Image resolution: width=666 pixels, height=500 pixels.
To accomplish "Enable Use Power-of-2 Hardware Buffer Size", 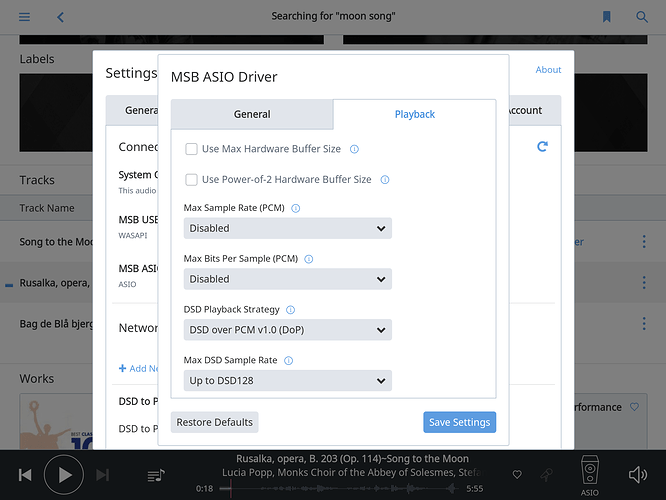I will (x=191, y=180).
